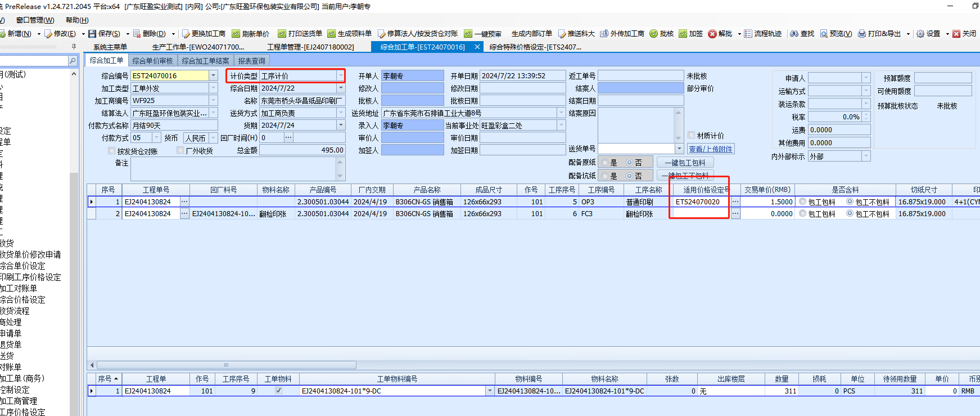The image size is (980, 416).
Task: Open the 送货单号 dropdown
Action: [x=679, y=149]
